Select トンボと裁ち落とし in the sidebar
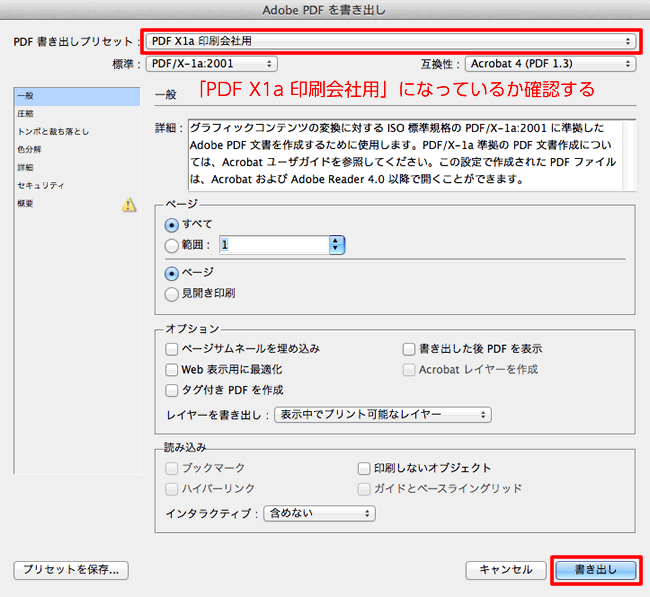This screenshot has height=597, width=650. pos(77,131)
